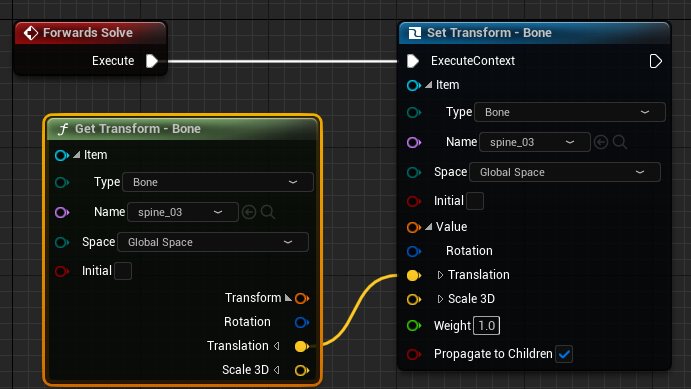The image size is (691, 389).
Task: Search bone name in Get Transform node
Action: coord(267,212)
